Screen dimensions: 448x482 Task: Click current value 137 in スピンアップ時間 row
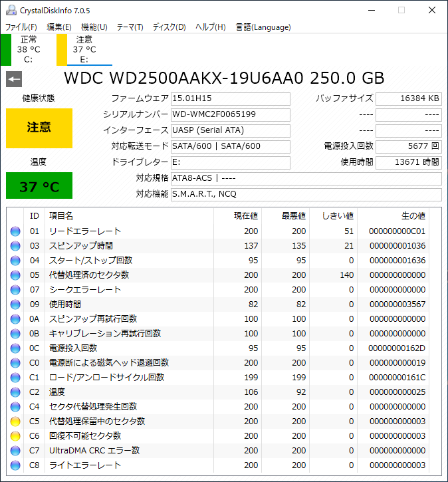coord(251,246)
